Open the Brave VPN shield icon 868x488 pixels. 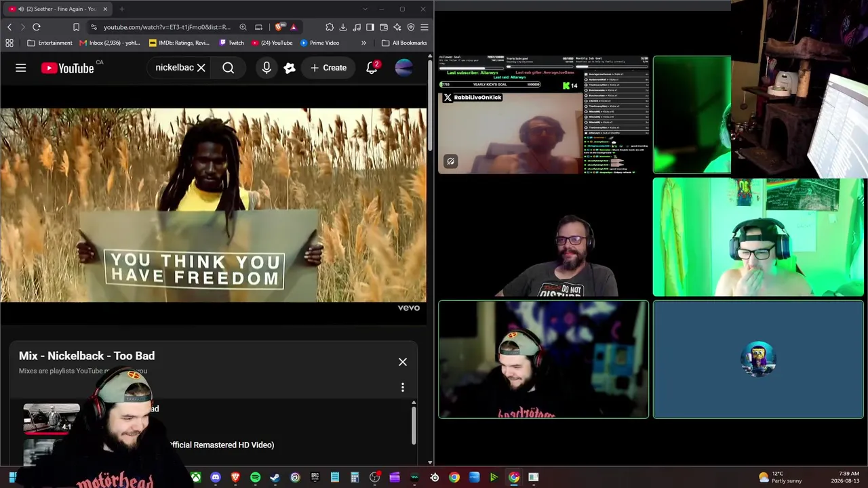(x=411, y=27)
